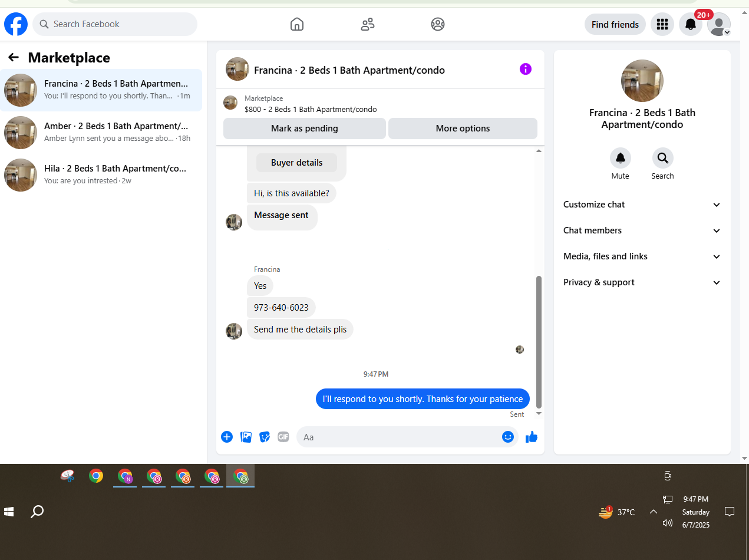The image size is (749, 560).
Task: Click the Buyer details button
Action: (x=297, y=163)
